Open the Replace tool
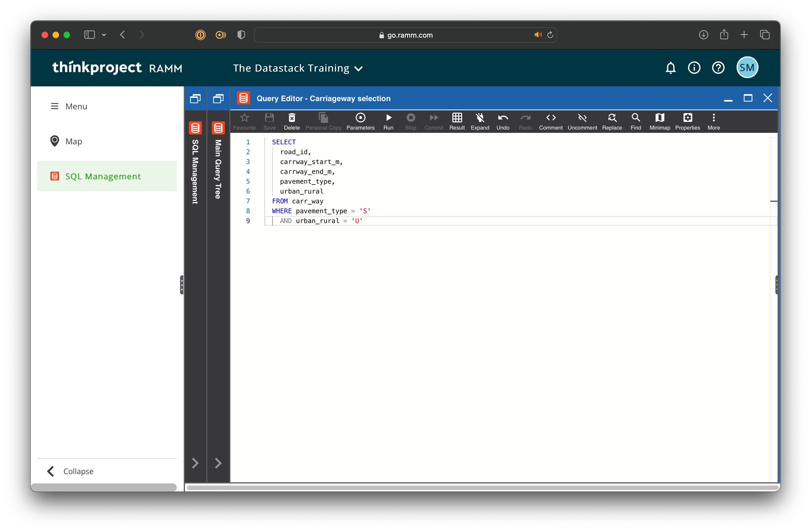The width and height of the screenshot is (811, 532). coord(612,121)
